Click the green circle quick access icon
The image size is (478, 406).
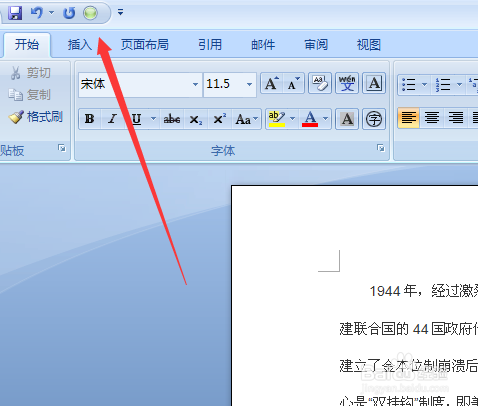point(90,13)
